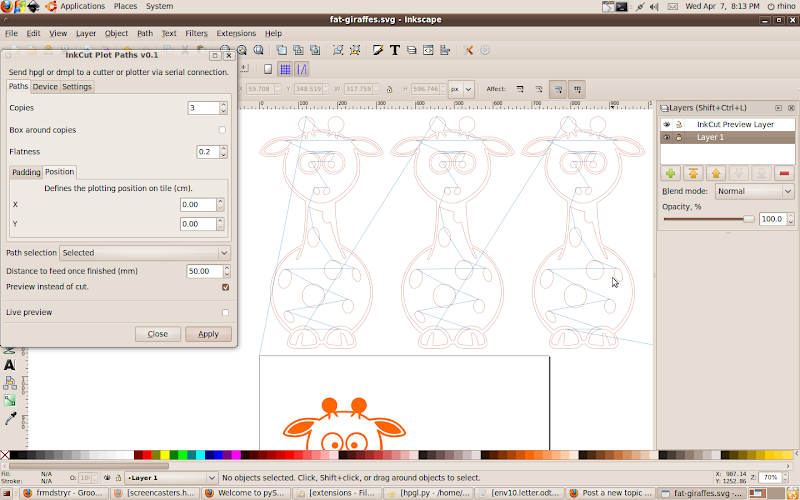Click the red minus delete layer button
Image resolution: width=800 pixels, height=500 pixels.
[x=783, y=173]
